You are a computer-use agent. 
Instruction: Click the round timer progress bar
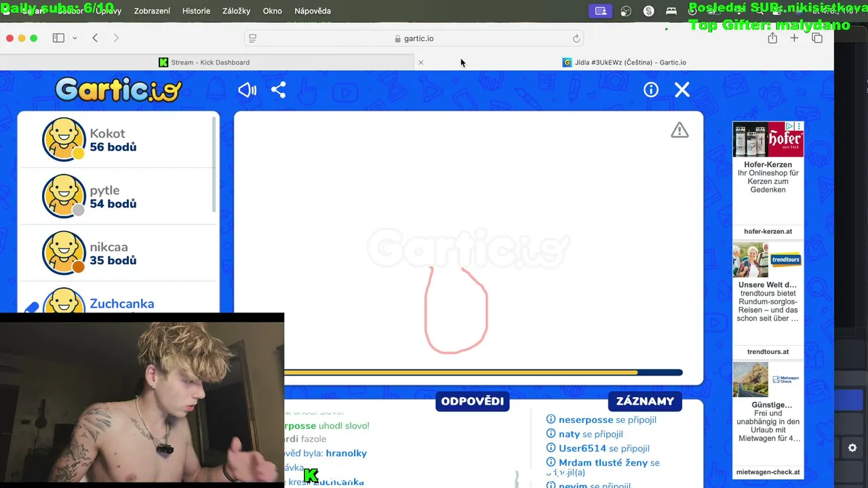click(483, 372)
